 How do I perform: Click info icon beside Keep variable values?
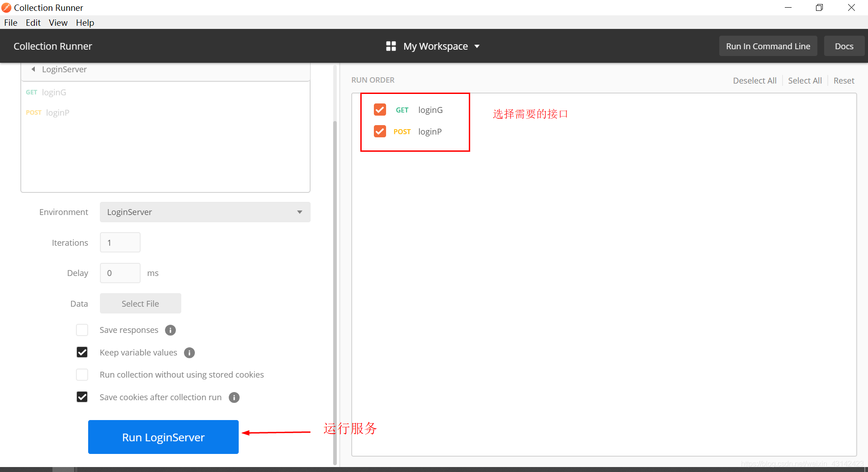(x=189, y=353)
